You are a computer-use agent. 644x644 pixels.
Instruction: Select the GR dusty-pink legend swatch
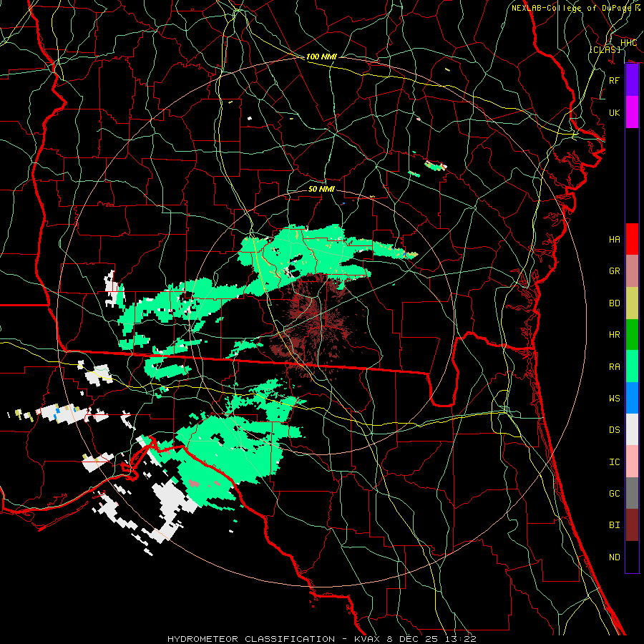tap(632, 271)
